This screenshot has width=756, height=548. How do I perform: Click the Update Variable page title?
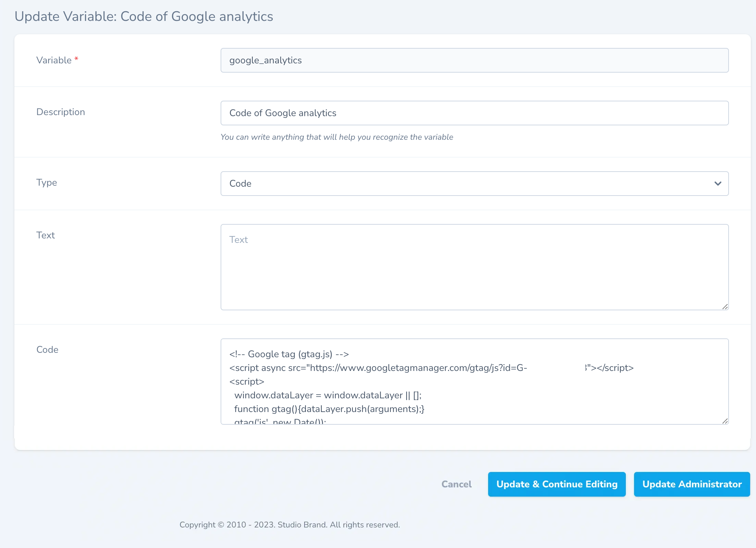tap(144, 16)
